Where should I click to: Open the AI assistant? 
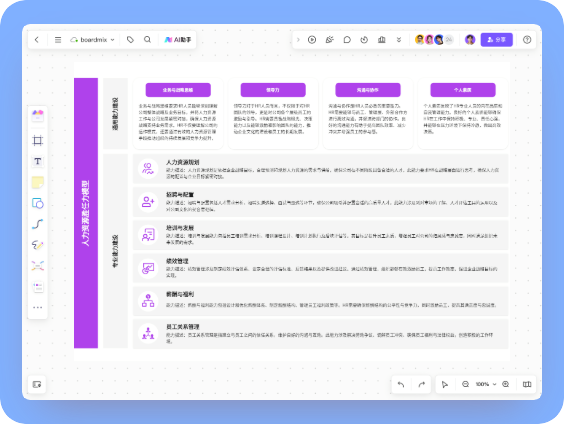coord(178,40)
